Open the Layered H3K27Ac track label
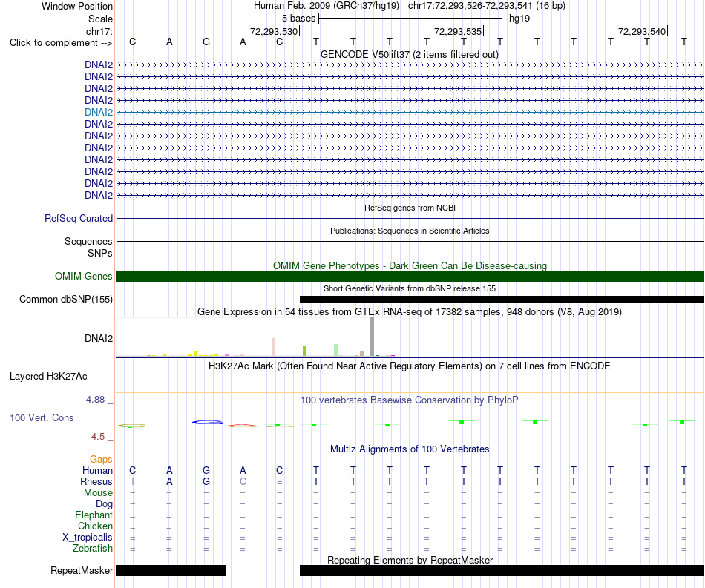 pos(48,377)
